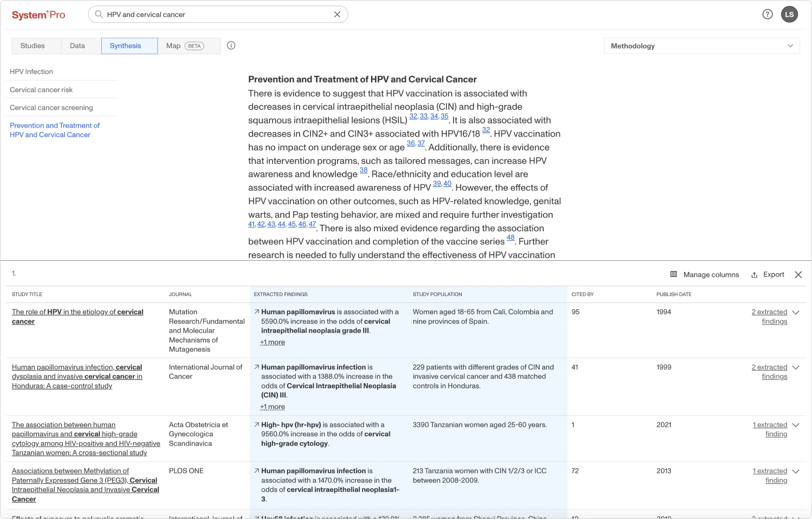This screenshot has width=812, height=519.
Task: Switch to the Map beta tab
Action: pos(185,46)
